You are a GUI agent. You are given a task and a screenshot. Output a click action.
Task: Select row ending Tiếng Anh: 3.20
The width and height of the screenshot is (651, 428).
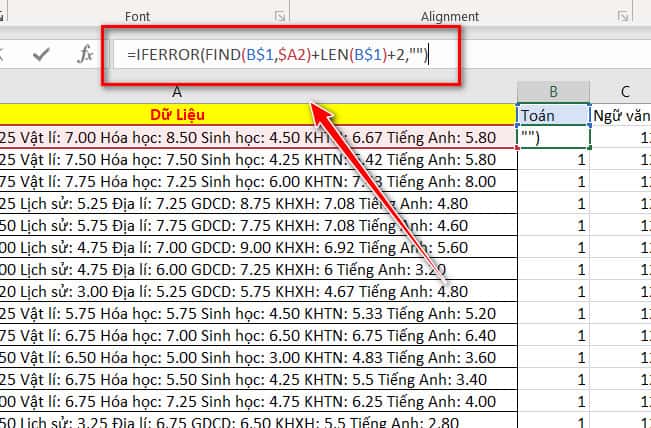tap(257, 270)
